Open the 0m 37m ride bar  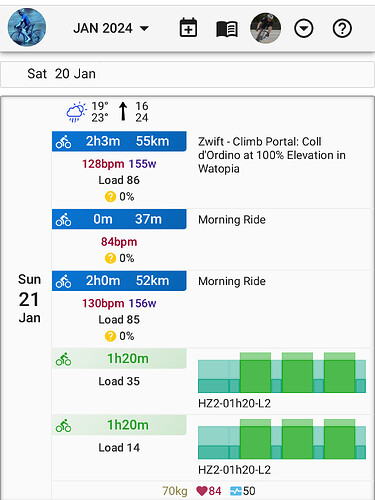[119, 219]
